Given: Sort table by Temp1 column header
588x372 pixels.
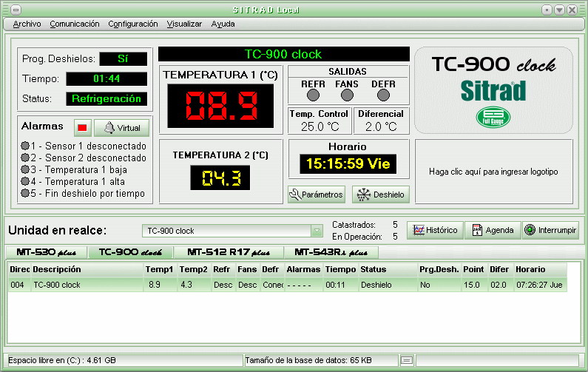Looking at the screenshot, I should click(x=160, y=269).
